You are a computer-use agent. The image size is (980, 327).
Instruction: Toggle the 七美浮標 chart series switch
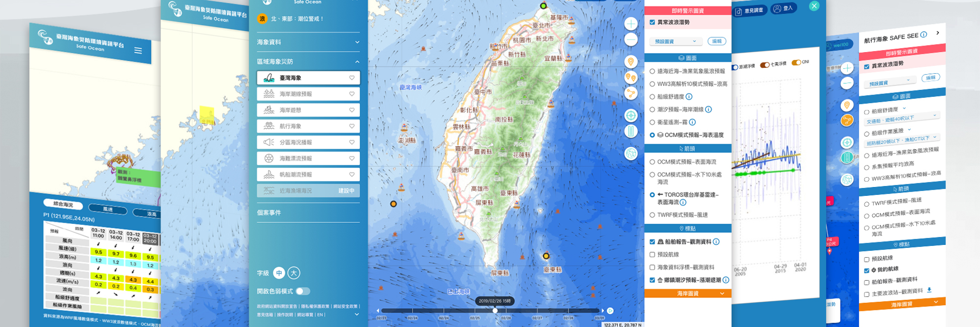[x=765, y=65]
